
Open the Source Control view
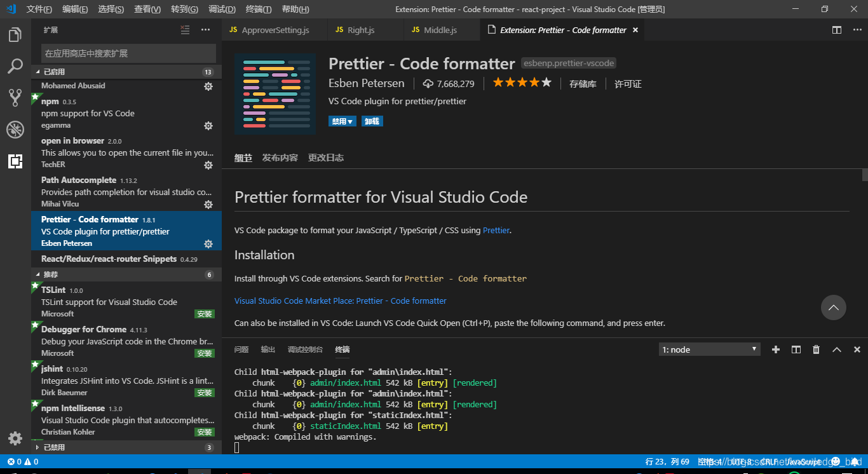tap(15, 97)
